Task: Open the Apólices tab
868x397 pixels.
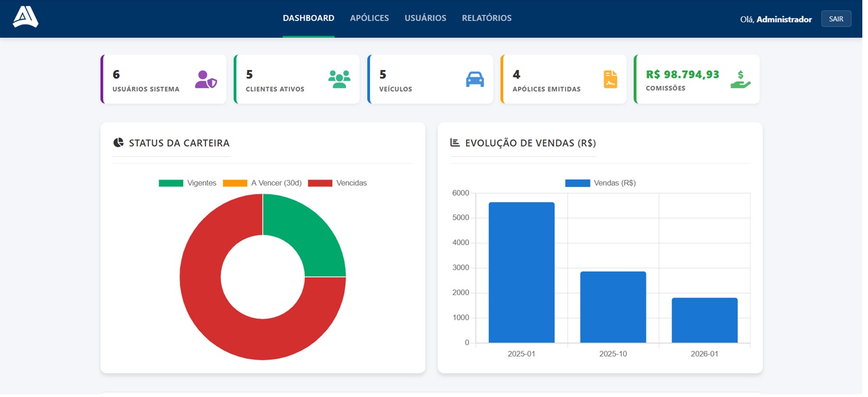Action: 369,18
